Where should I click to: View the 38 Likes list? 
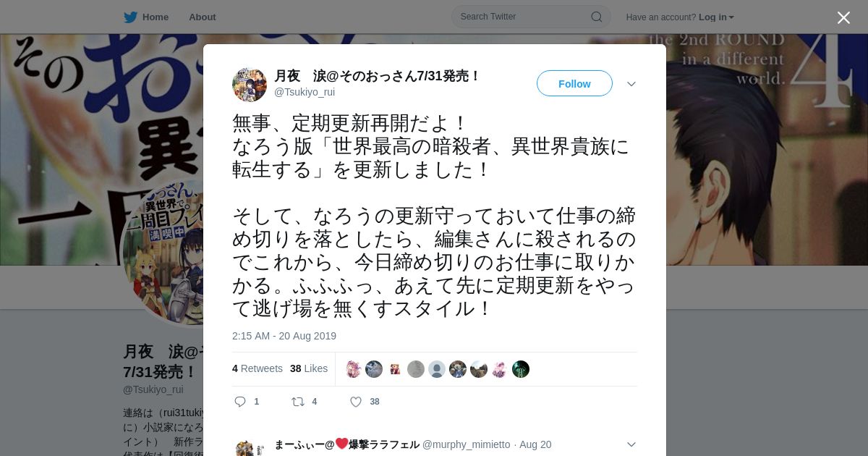(309, 368)
